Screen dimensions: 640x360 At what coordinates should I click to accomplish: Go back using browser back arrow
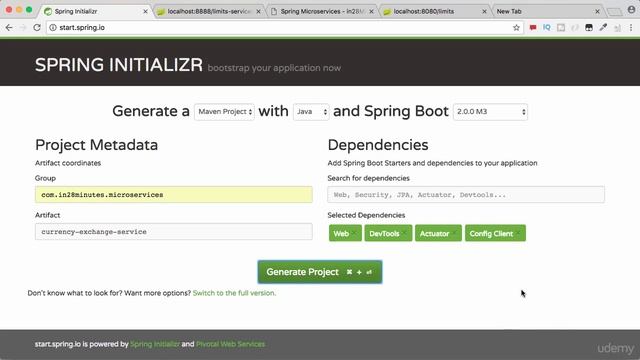(x=9, y=27)
